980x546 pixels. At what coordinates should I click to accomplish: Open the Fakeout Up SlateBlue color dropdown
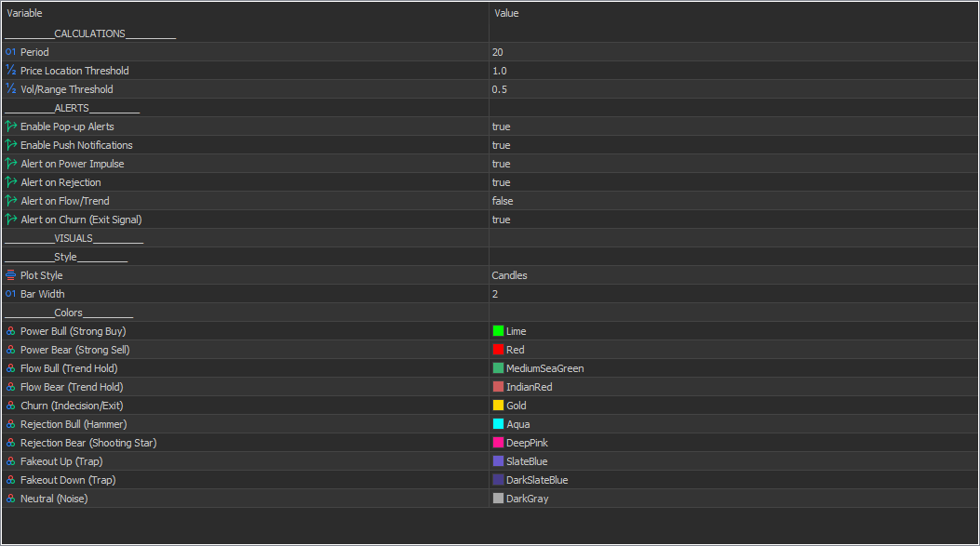(527, 461)
